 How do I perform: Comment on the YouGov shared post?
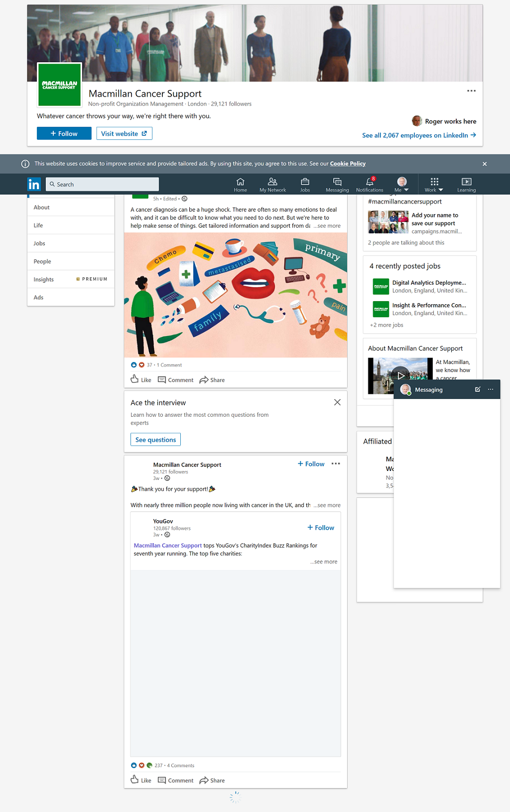(176, 780)
